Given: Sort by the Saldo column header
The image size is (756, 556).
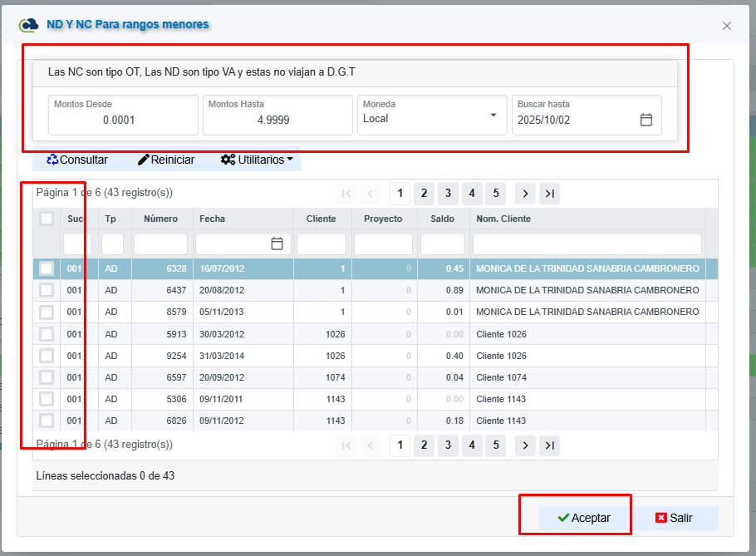Looking at the screenshot, I should tap(442, 219).
